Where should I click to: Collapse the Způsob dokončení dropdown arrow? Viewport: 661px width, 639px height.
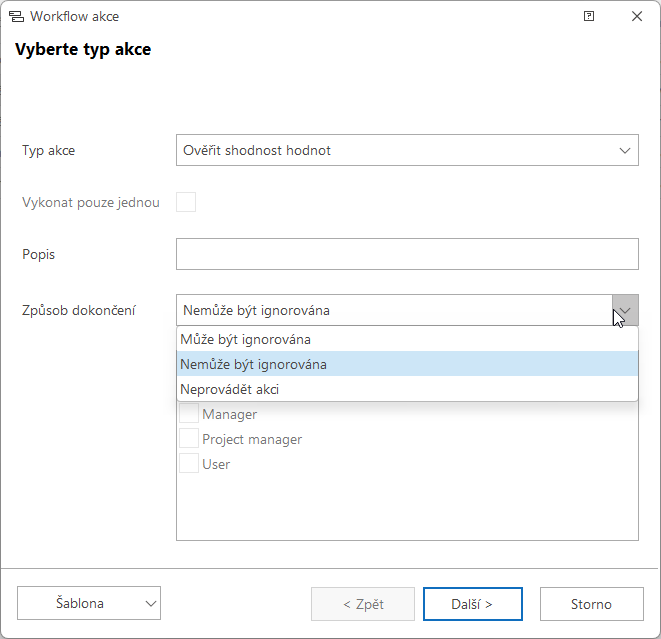[x=625, y=310]
